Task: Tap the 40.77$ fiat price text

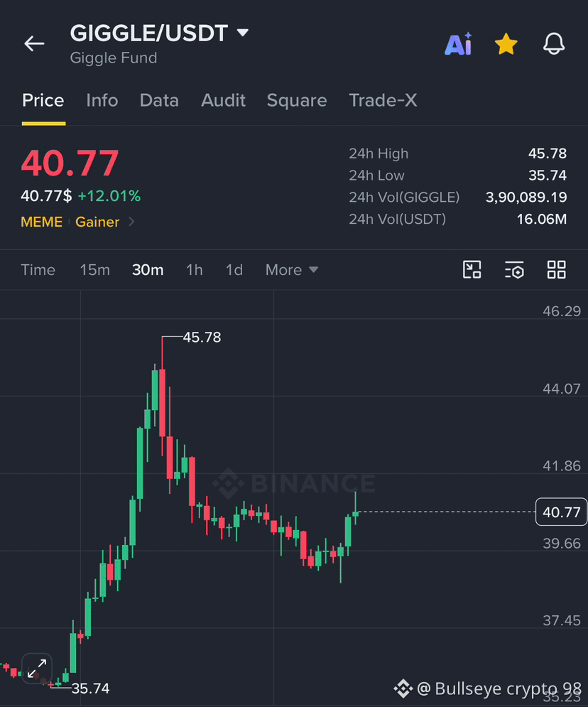Action: [x=46, y=196]
